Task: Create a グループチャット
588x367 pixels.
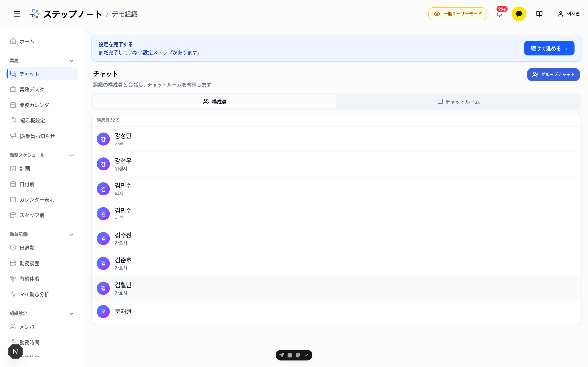Action: (x=553, y=74)
